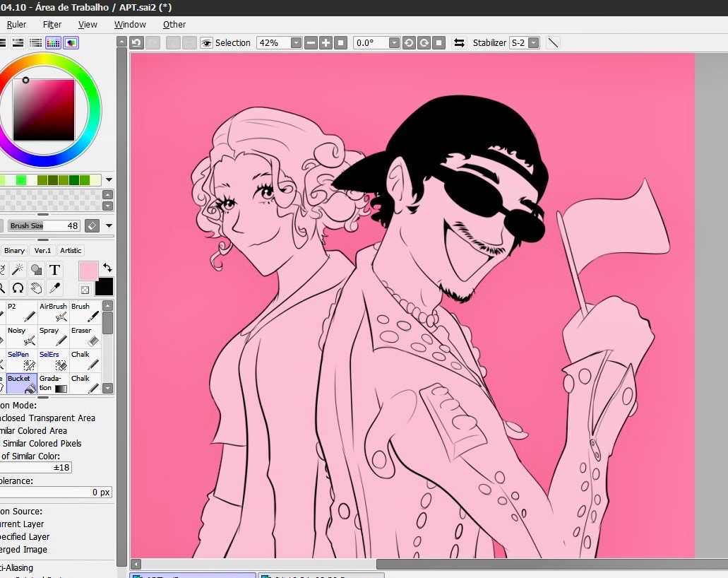Select the Rotate view tool

[18, 288]
